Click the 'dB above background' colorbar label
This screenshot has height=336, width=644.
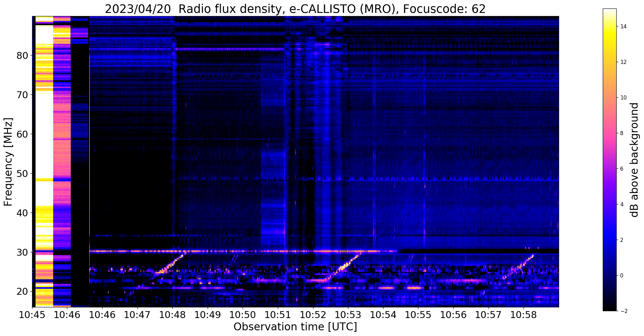point(635,160)
